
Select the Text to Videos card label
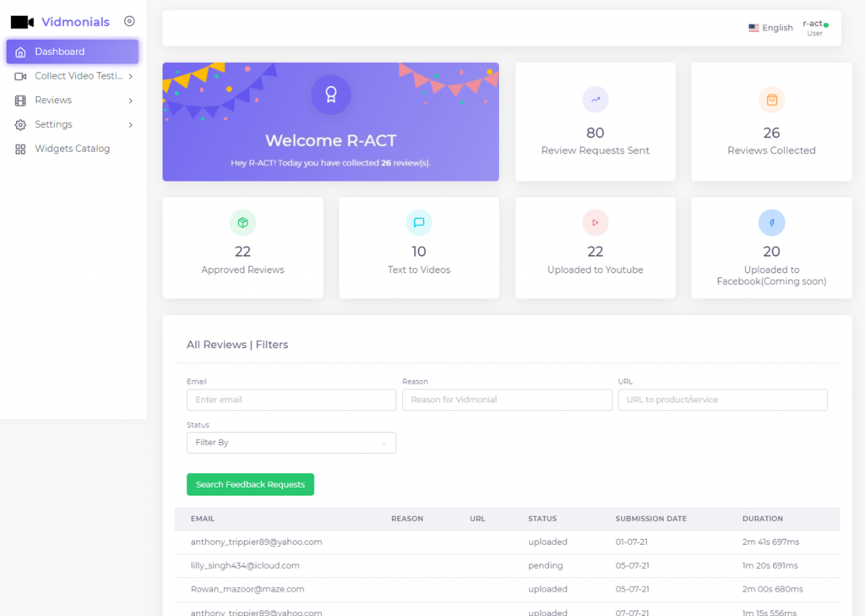(x=419, y=270)
